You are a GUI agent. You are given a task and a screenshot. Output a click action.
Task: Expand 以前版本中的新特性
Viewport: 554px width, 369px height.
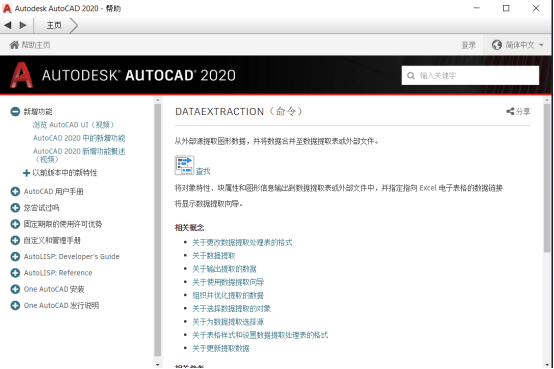tap(26, 173)
